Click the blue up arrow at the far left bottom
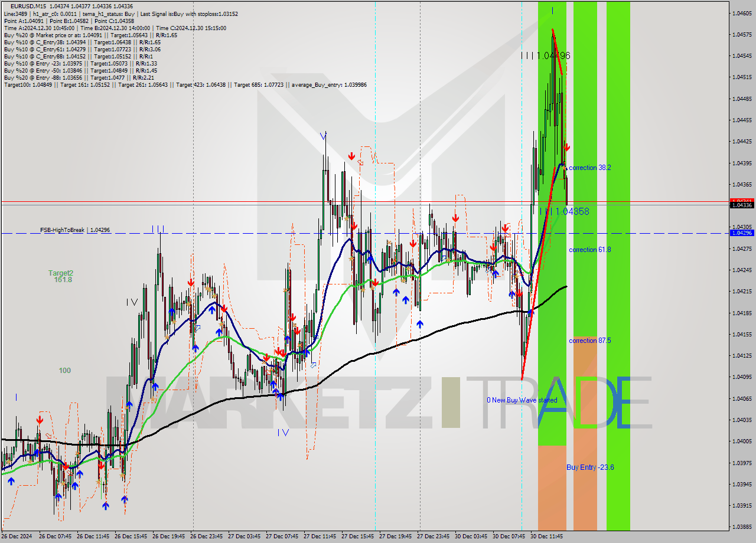Screen dimensions: 756x543 pos(11,481)
